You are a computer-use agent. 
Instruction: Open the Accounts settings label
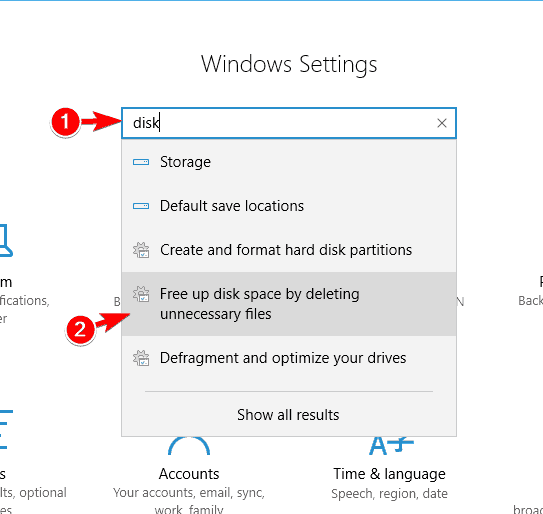(189, 474)
